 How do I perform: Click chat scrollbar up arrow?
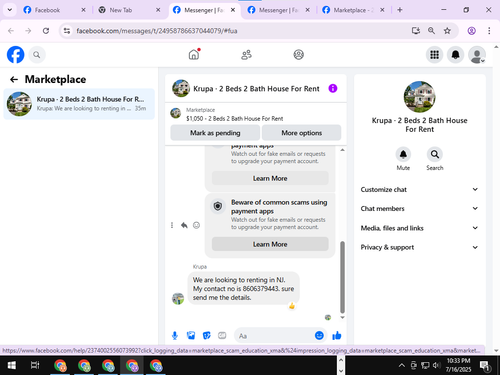(342, 150)
